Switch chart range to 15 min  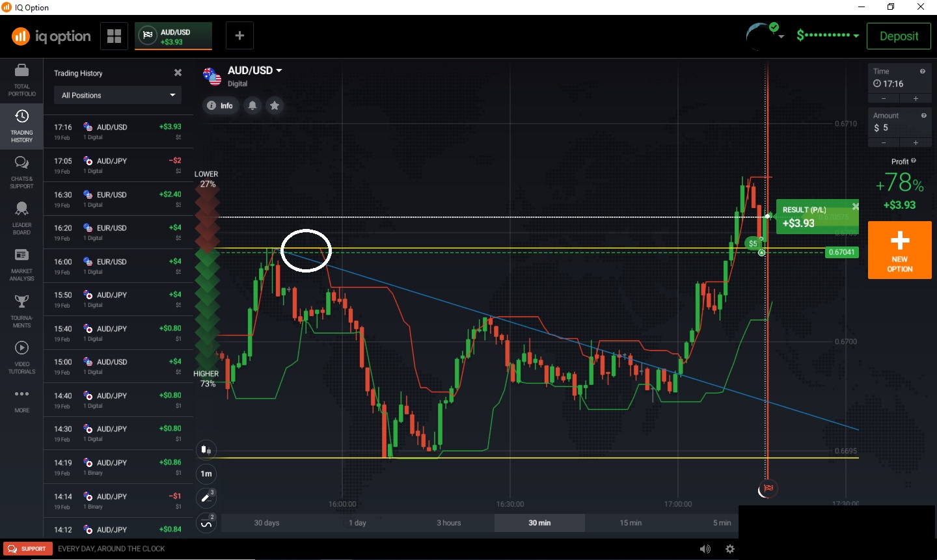tap(631, 523)
